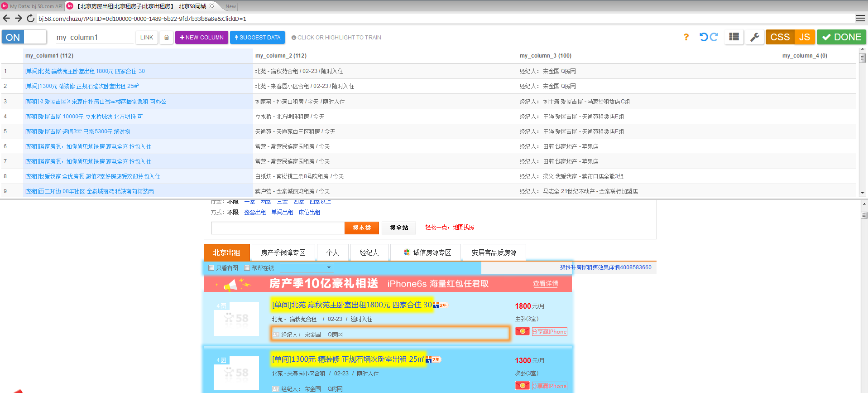The width and height of the screenshot is (868, 393).
Task: Select the 个人 tab
Action: tap(333, 252)
